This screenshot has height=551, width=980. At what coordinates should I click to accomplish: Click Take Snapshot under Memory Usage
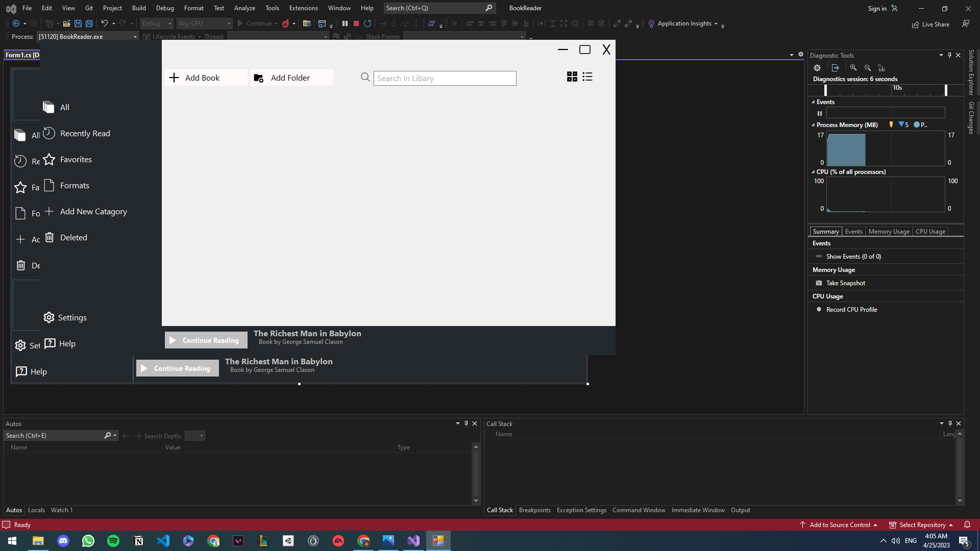846,283
